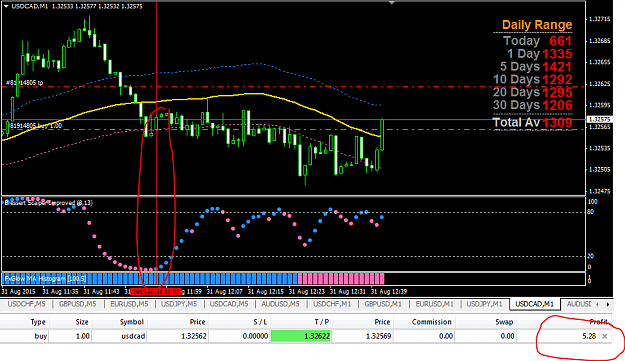Sort by the Size column header
Viewport: 625px width, 361px height.
(x=81, y=322)
